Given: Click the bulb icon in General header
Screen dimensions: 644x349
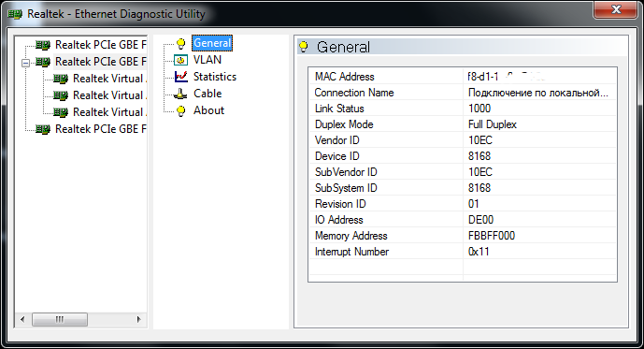Looking at the screenshot, I should [304, 47].
